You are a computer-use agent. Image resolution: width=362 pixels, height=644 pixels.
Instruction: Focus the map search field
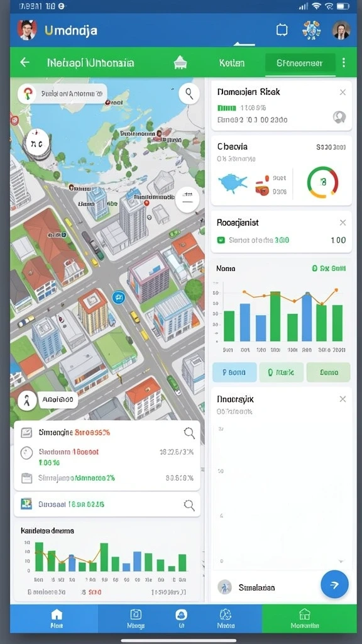62,94
